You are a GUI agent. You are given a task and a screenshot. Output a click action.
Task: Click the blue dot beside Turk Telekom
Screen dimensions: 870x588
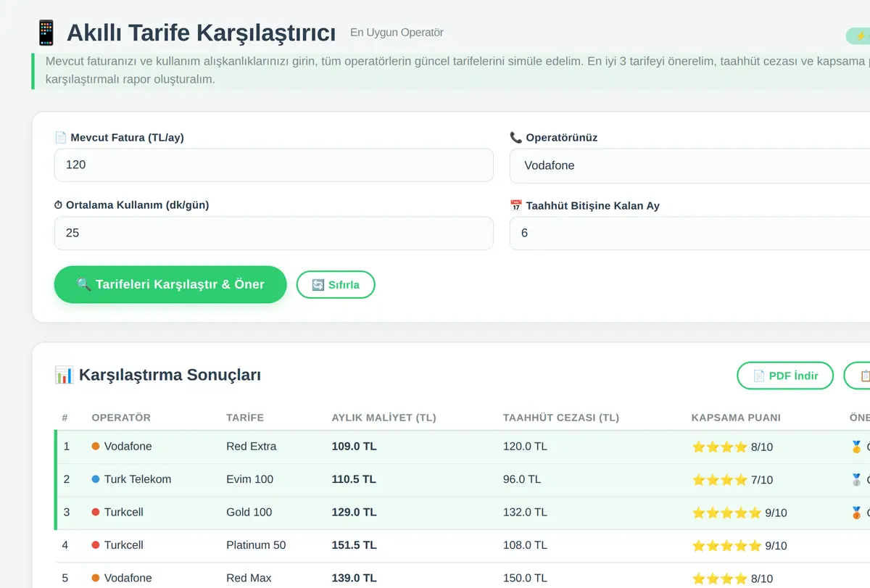click(96, 479)
